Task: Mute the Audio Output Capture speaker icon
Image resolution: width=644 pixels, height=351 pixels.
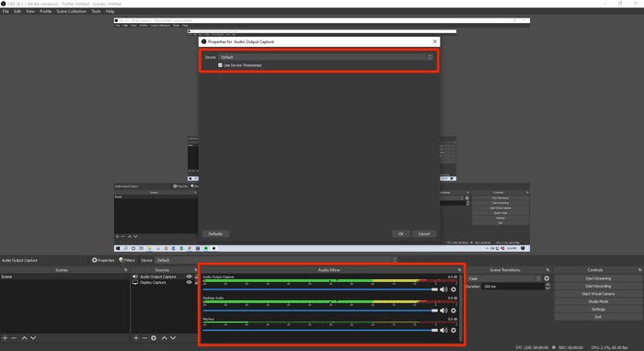Action: point(443,289)
